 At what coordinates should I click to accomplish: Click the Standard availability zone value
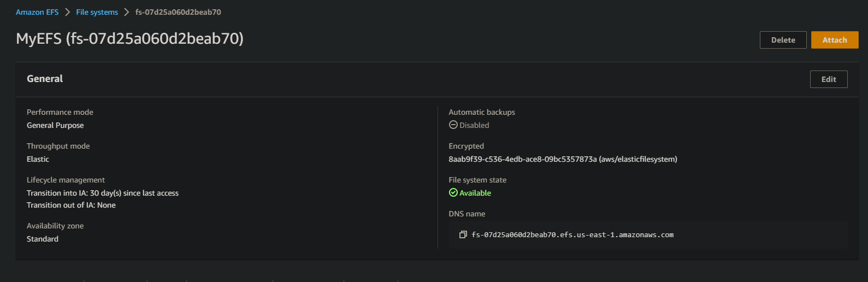[43, 239]
